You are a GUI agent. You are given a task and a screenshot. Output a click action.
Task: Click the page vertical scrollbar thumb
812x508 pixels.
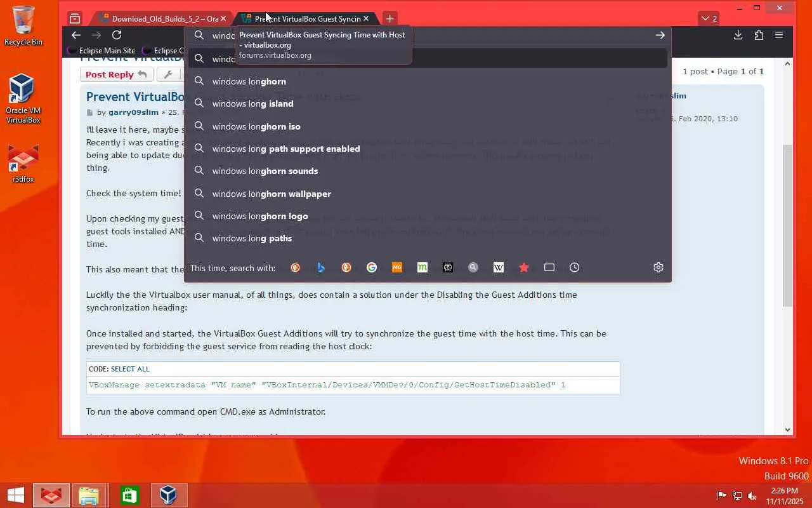pos(788,225)
